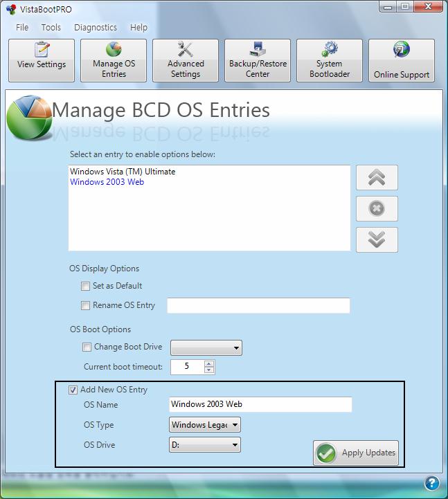Maximize the VistaBootPRO window
Viewport: 448px width, 499px height.
pyautogui.click(x=405, y=7)
